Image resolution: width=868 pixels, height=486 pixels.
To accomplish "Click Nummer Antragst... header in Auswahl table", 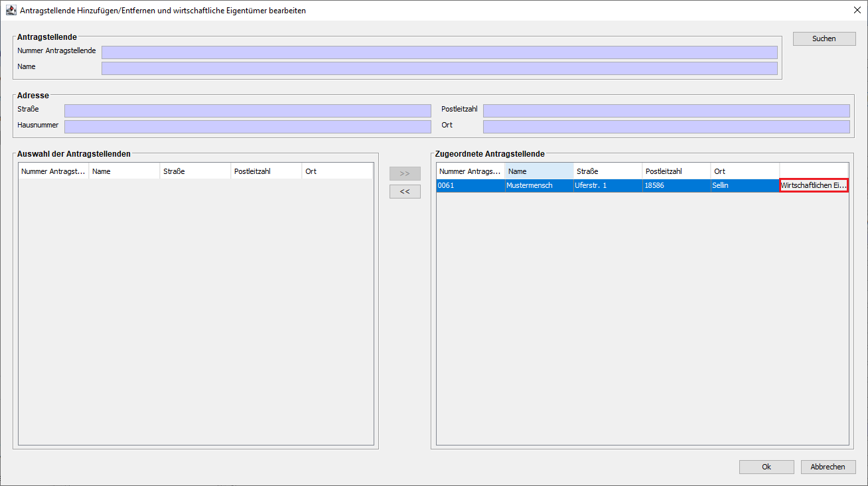I will 54,171.
